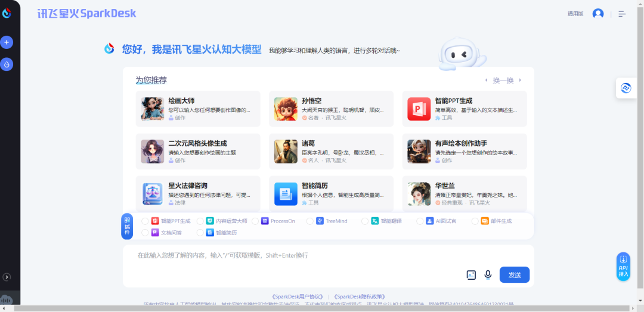Open the 诸葛 character avatar
Viewport: 644px width, 312px height.
286,152
